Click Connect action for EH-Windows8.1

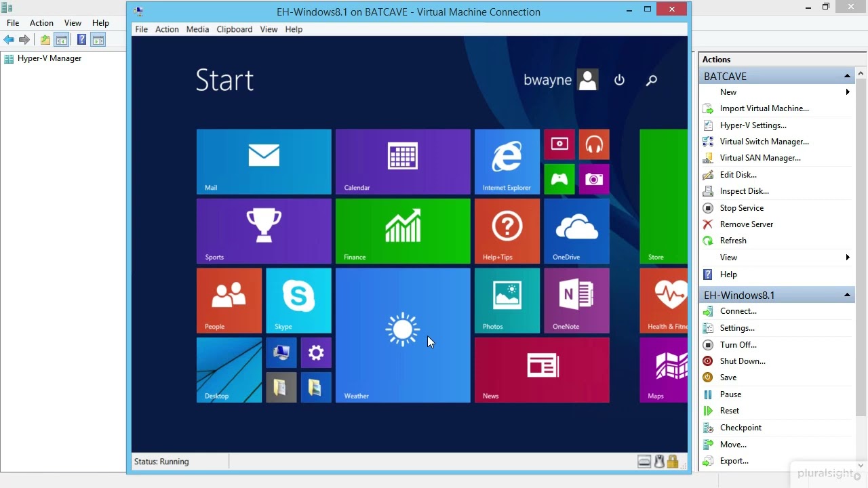[738, 311]
